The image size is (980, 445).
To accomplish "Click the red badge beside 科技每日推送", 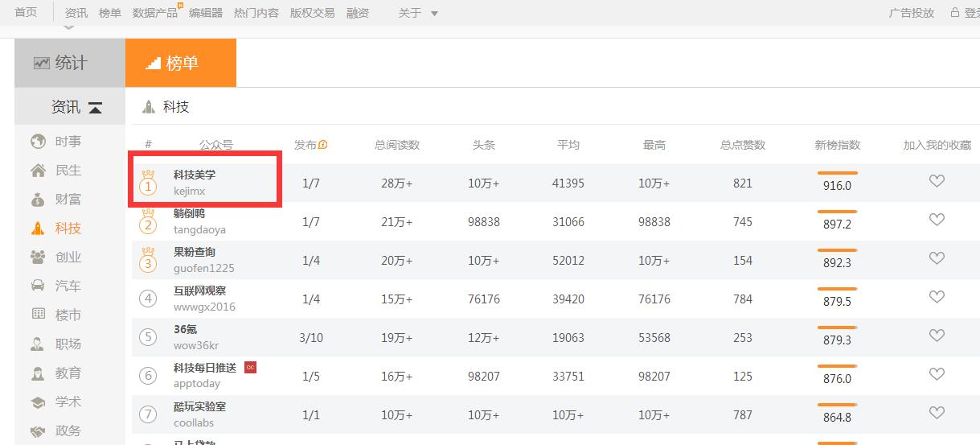I will (250, 367).
